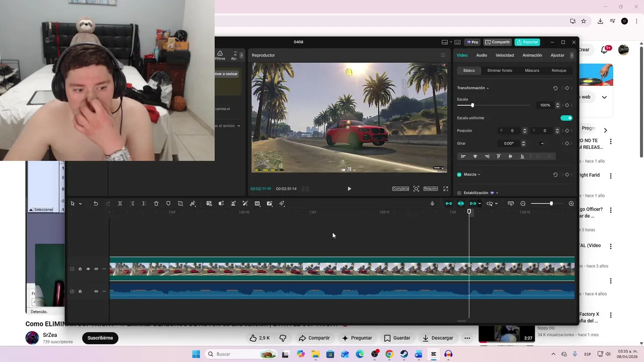This screenshot has height=362, width=644.
Task: Hide the video track with eye icon
Action: [x=88, y=269]
